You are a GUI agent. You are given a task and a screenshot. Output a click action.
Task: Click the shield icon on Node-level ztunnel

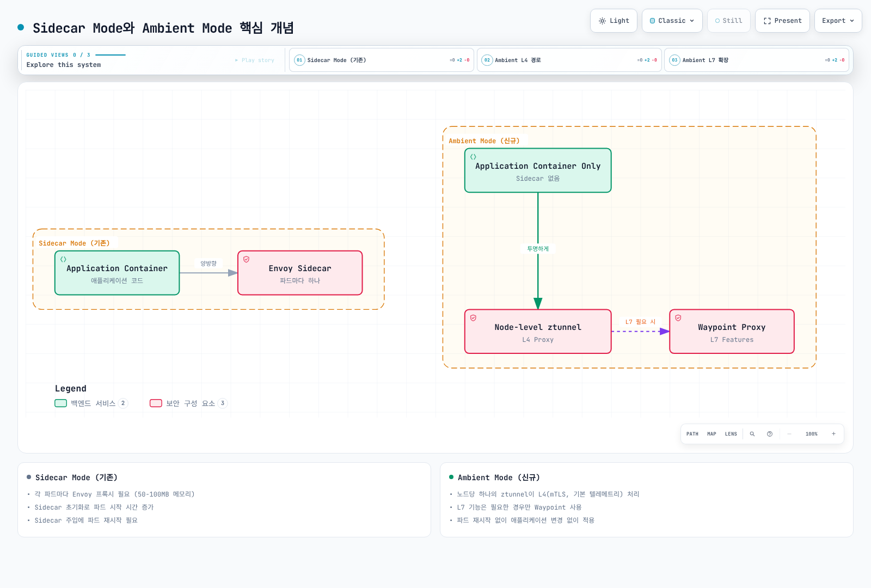pyautogui.click(x=473, y=318)
